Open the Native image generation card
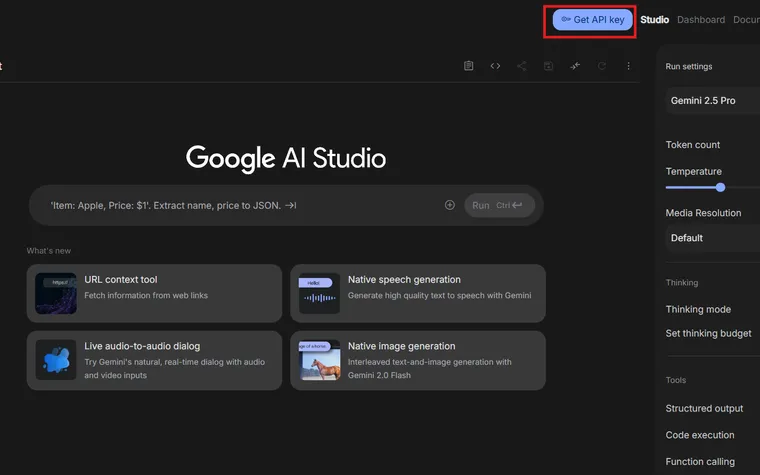The height and width of the screenshot is (475, 760). 418,361
